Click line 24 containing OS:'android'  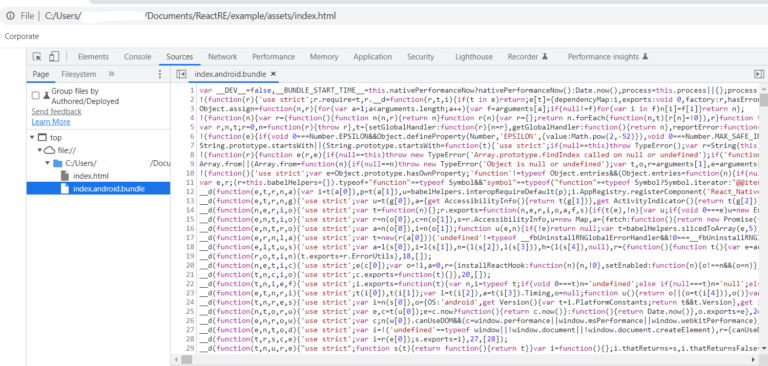pyautogui.click(x=479, y=302)
